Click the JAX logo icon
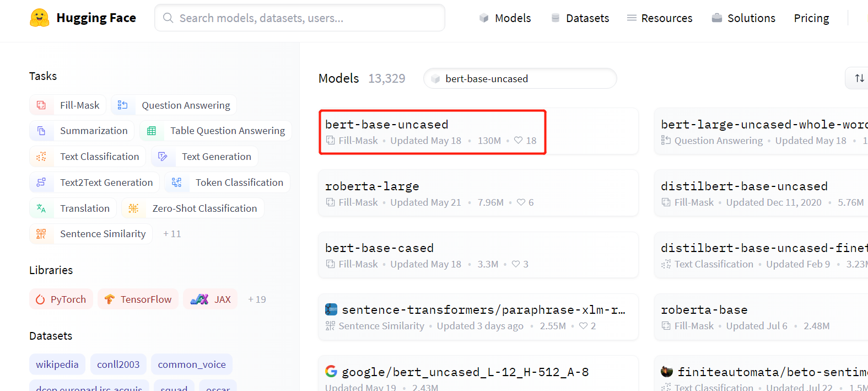868x391 pixels. click(x=200, y=299)
